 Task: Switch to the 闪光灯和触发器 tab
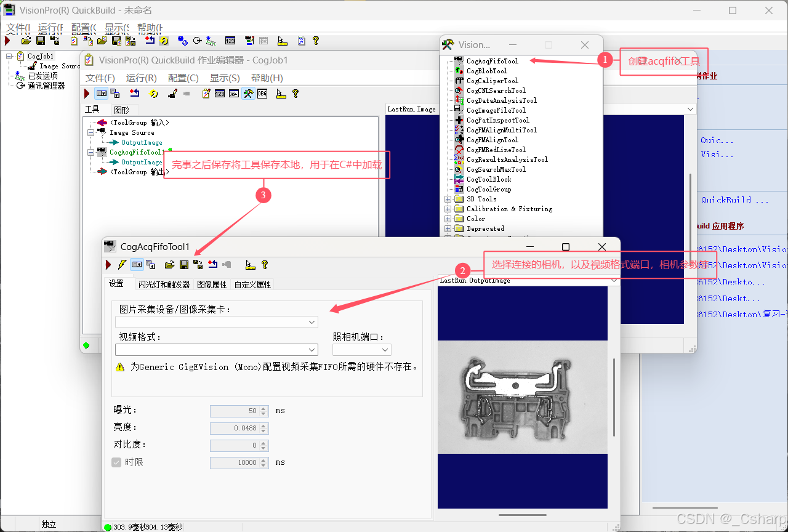[x=163, y=284]
